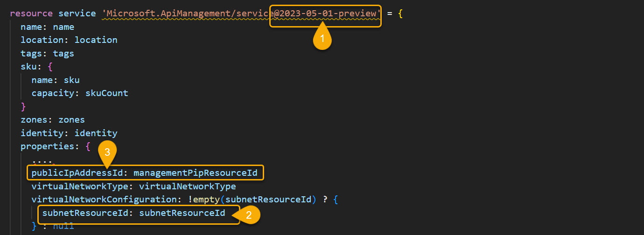Click the orange callout marker numbered 1
The height and width of the screenshot is (235, 644).
click(x=322, y=38)
